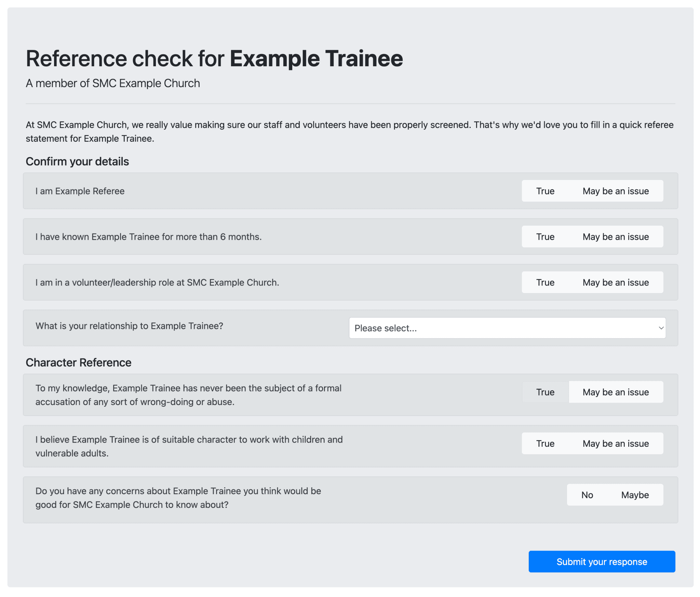Select the "Confirm your details" section heading
Screen dimensions: 700x597
77,161
